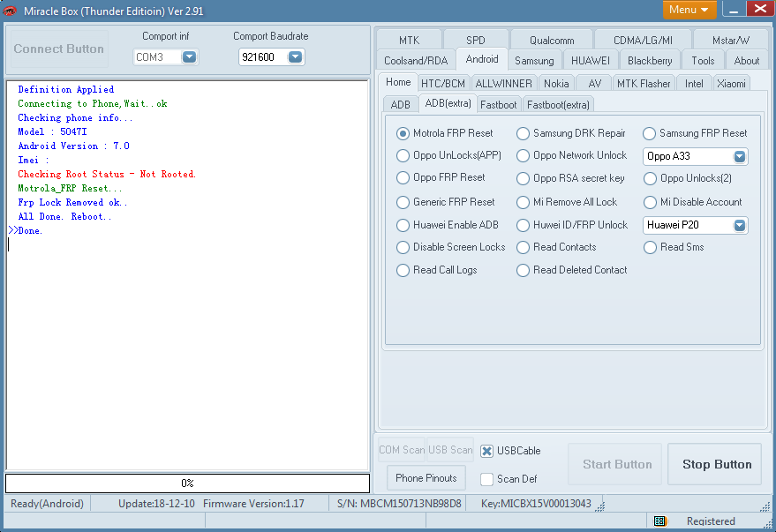Screen dimensions: 776x532
Task: Open the Xiaomi sub-tab
Action: pos(731,84)
